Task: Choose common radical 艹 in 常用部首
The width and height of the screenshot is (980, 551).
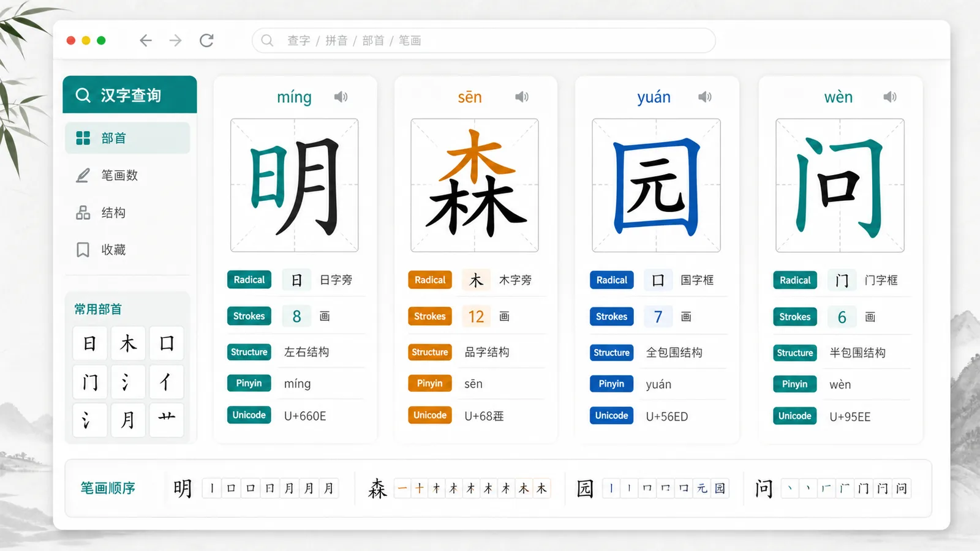Action: [167, 420]
